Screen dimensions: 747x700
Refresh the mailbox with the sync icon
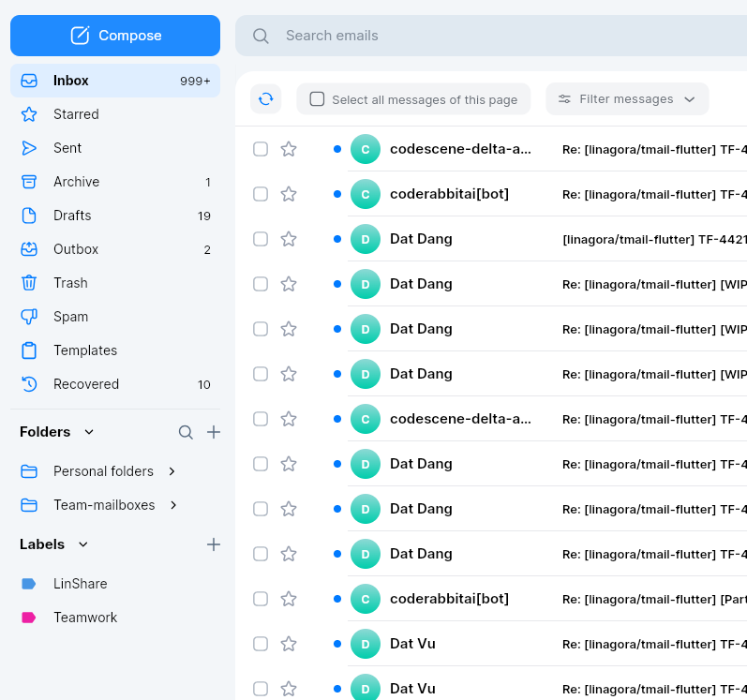266,99
